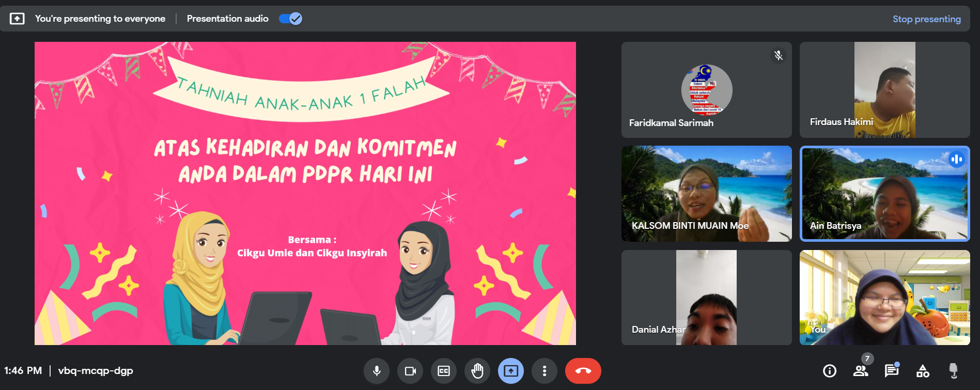Click the shared presentation slide

(305, 193)
